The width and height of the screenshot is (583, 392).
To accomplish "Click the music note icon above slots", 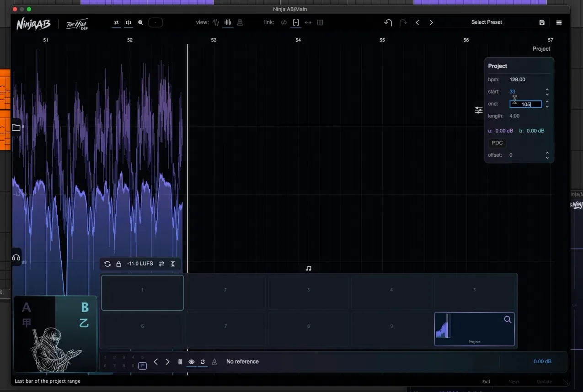I will [308, 269].
